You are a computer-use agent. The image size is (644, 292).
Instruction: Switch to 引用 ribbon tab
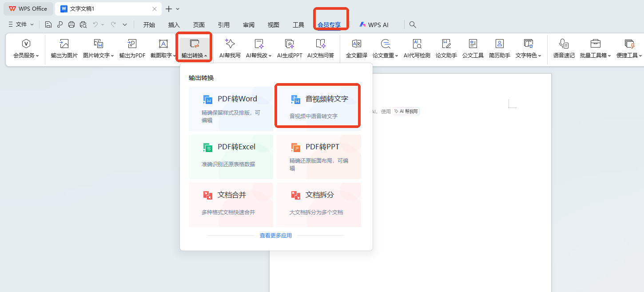pyautogui.click(x=224, y=25)
